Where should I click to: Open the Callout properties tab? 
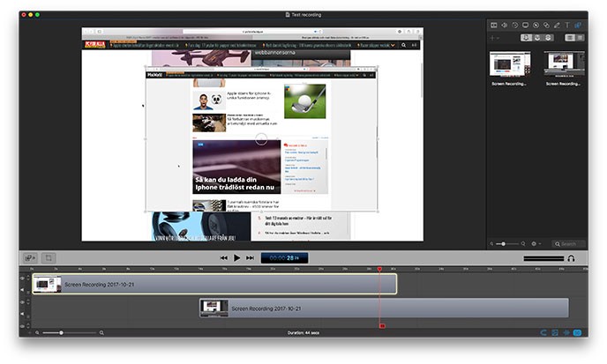[x=536, y=26]
